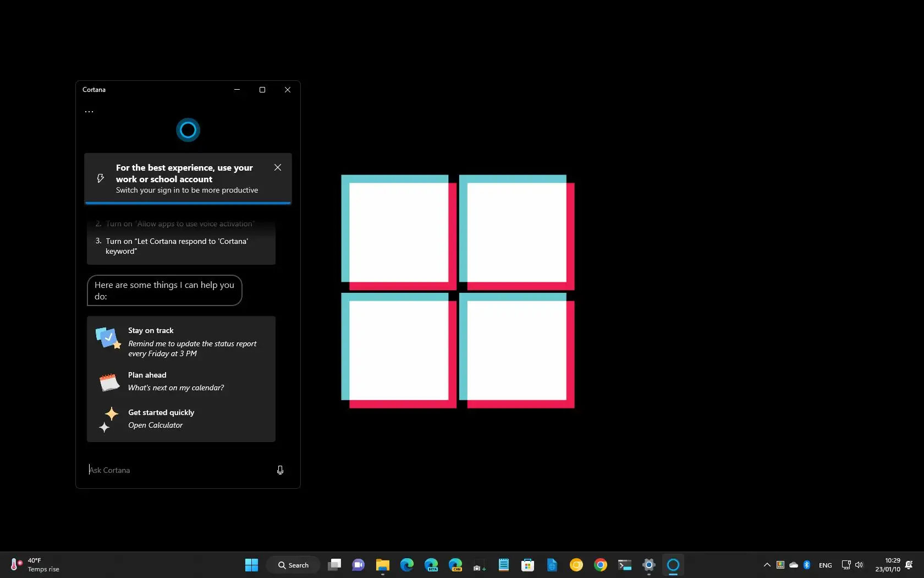
Task: Open the Windows Start menu
Action: 251,565
